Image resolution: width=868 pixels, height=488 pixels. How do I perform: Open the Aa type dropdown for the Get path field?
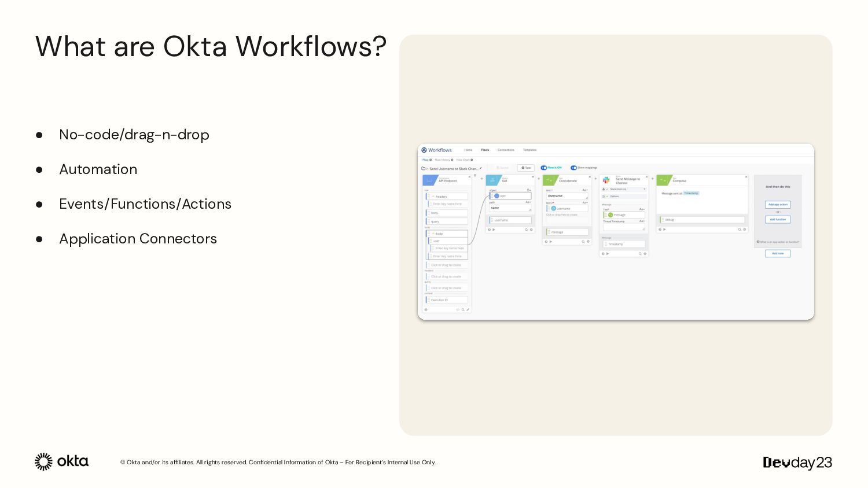(528, 202)
